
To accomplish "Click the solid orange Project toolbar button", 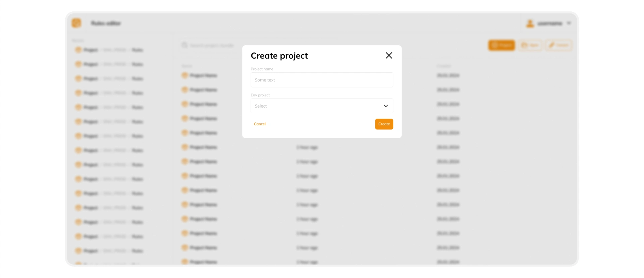I will [501, 45].
